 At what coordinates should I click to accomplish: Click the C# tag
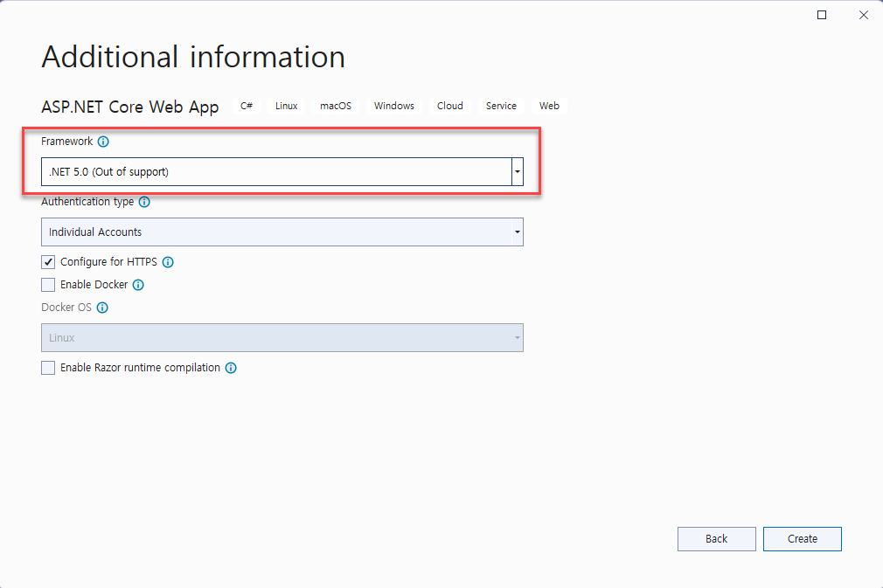[247, 106]
